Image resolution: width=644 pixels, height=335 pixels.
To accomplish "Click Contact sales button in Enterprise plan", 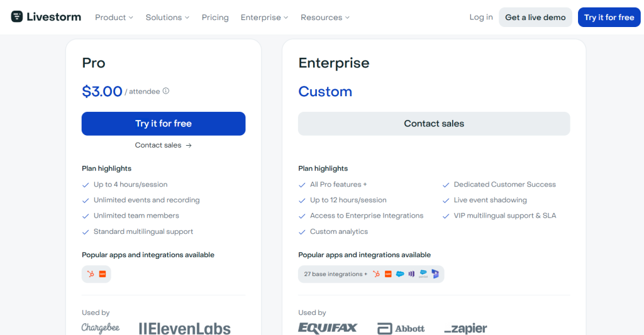I will [434, 124].
